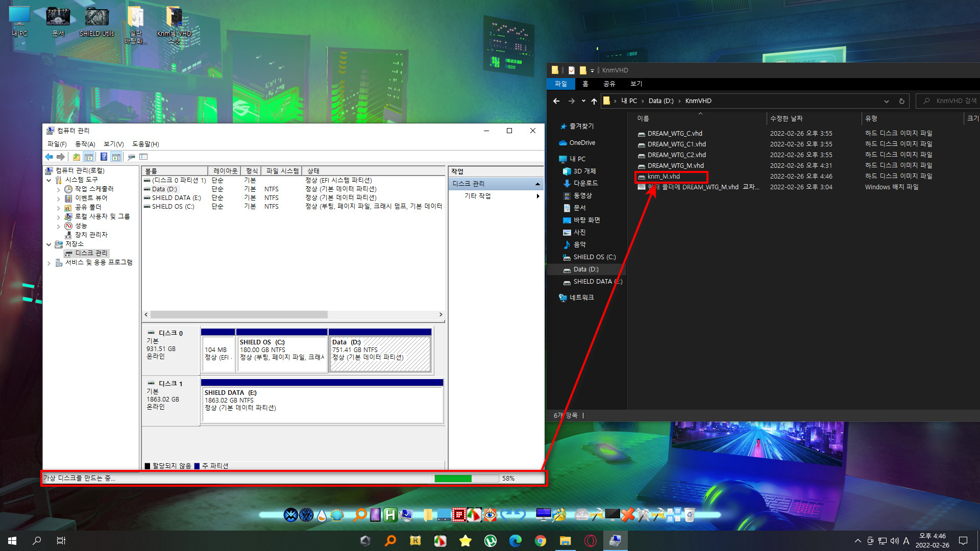Select the SHIELD OS (C:) partition block

pos(281,350)
